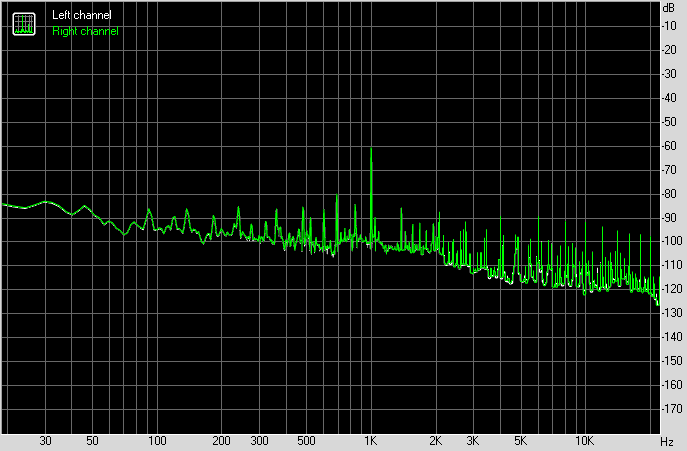Click the '-80' dB axis label
This screenshot has height=451, width=687.
tap(669, 193)
